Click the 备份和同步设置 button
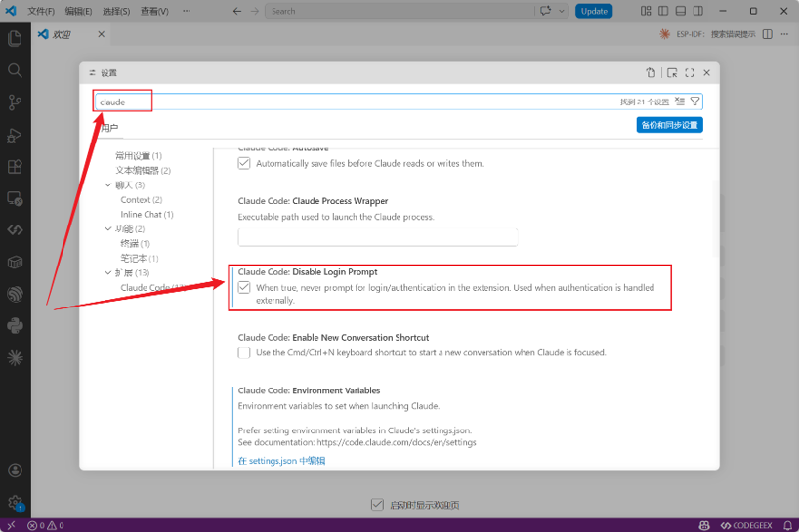This screenshot has height=532, width=799. tap(669, 125)
